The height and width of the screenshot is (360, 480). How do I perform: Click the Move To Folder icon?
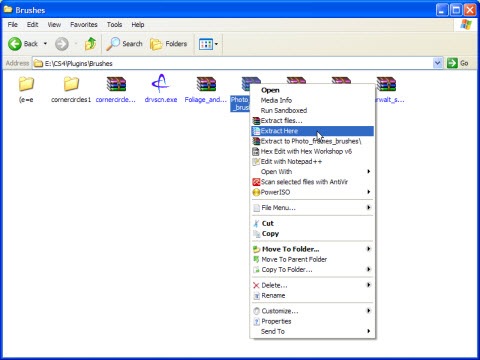point(256,249)
